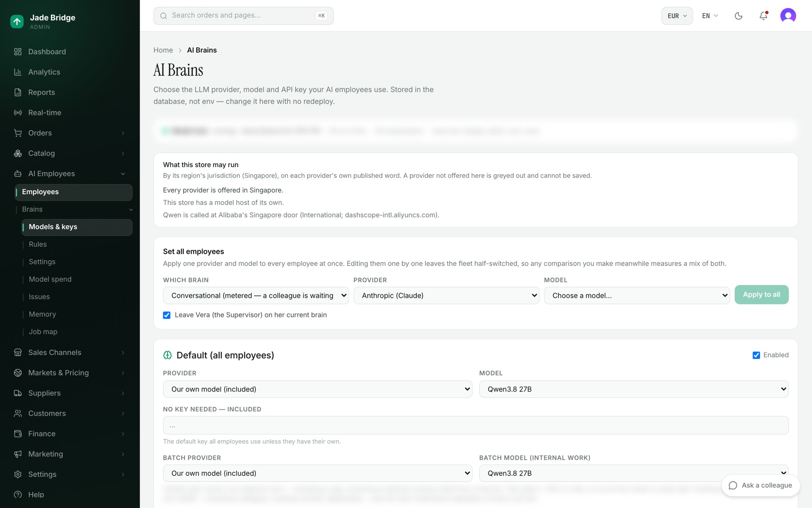812x508 pixels.
Task: Toggle dark mode moon icon
Action: (738, 16)
